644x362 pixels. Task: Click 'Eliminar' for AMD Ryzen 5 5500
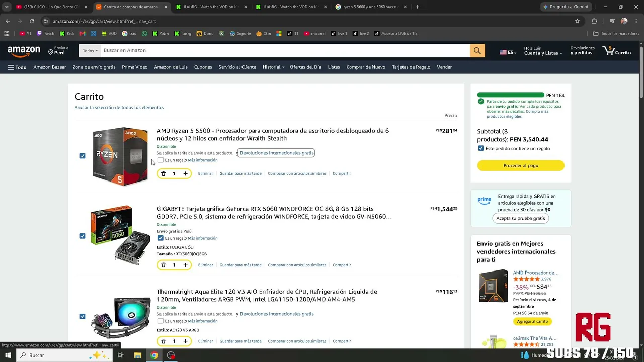[x=205, y=173]
